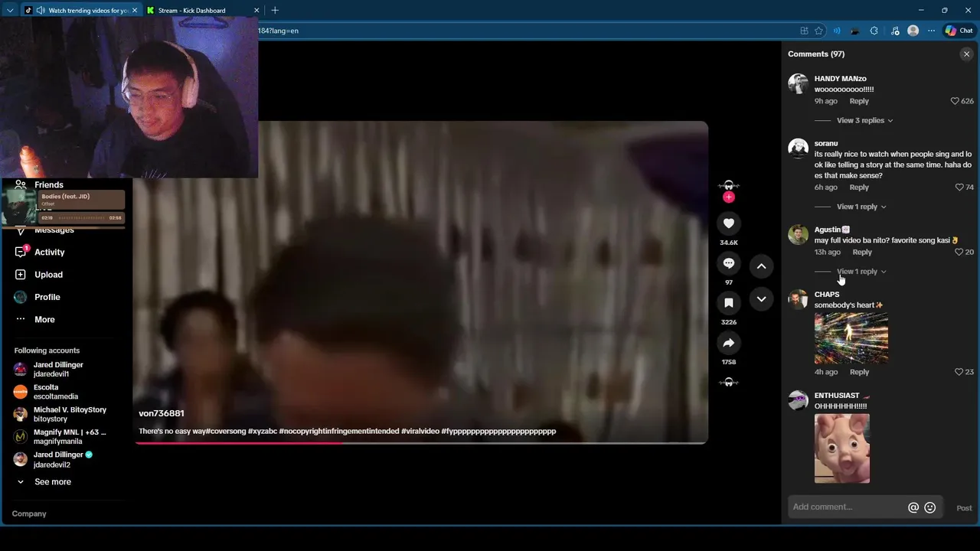Open the More menu in sidebar

44,319
